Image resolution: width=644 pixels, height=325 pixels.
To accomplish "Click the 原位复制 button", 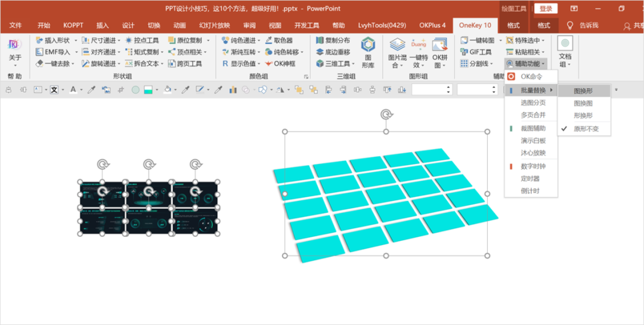I will point(185,41).
